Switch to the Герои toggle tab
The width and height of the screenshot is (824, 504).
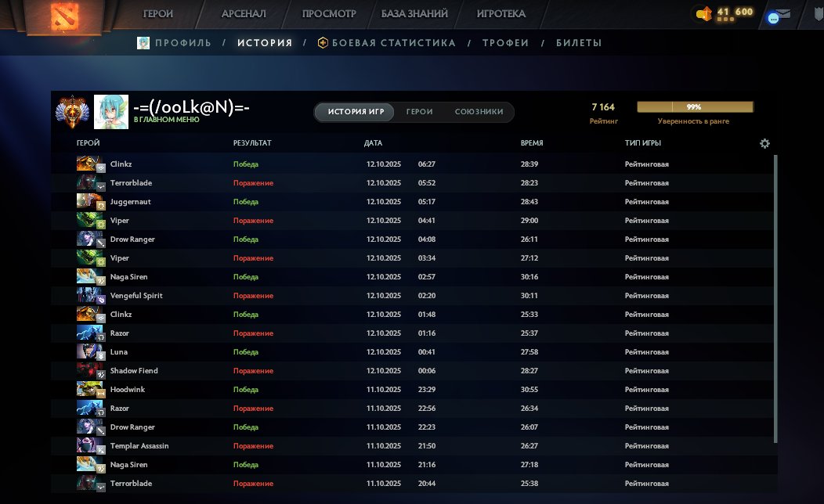pos(419,112)
